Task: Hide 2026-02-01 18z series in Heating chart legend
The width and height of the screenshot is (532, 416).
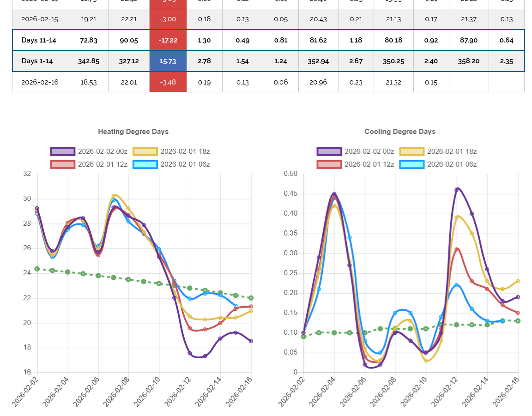Action: 185,151
